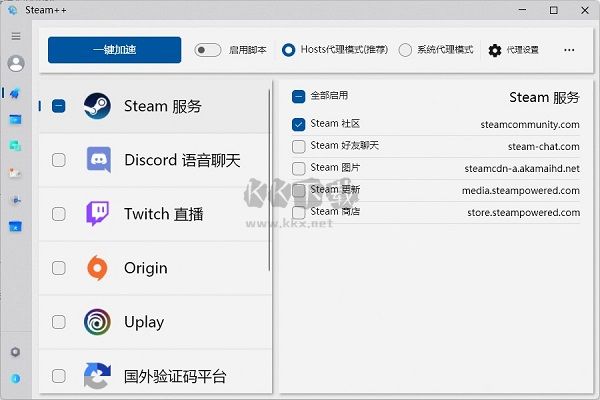This screenshot has height=400, width=600.
Task: Click the 国外验证码平台 reCAPTCHA icon
Action: (x=97, y=376)
